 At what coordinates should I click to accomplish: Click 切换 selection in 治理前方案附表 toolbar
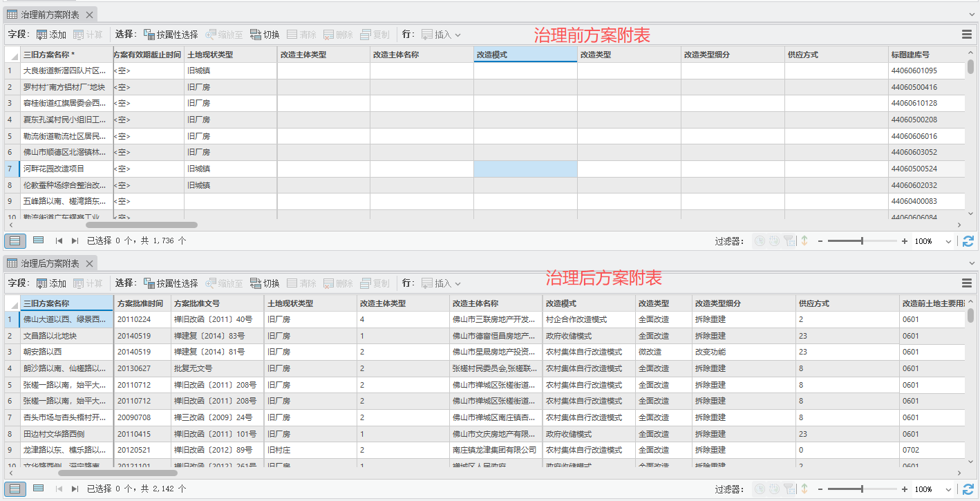[x=265, y=35]
